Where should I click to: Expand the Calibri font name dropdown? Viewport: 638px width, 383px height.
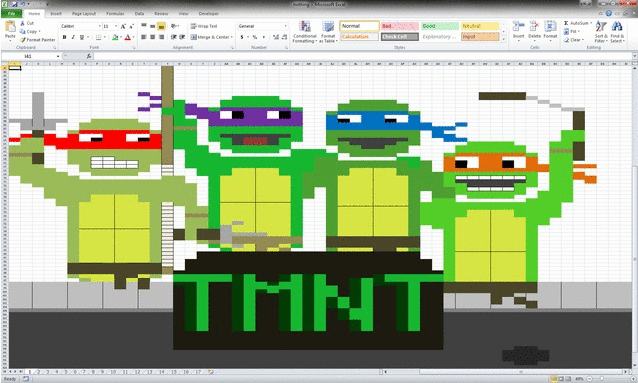click(100, 26)
